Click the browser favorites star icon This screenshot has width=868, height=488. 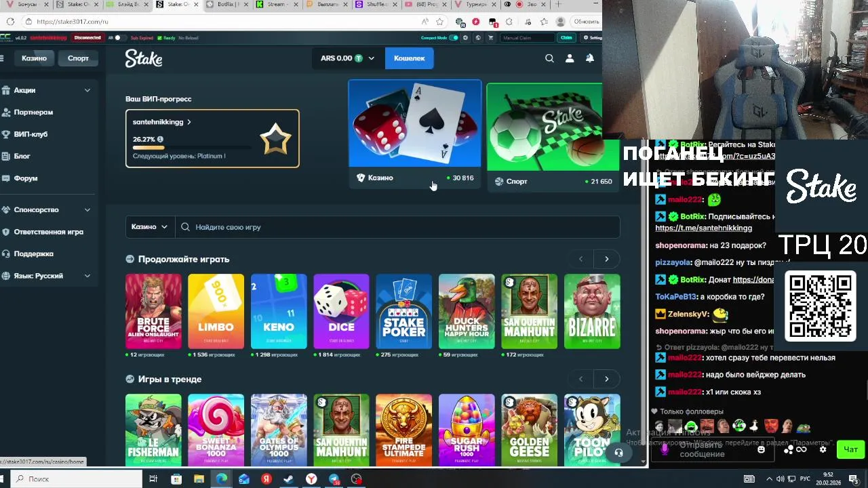[439, 22]
